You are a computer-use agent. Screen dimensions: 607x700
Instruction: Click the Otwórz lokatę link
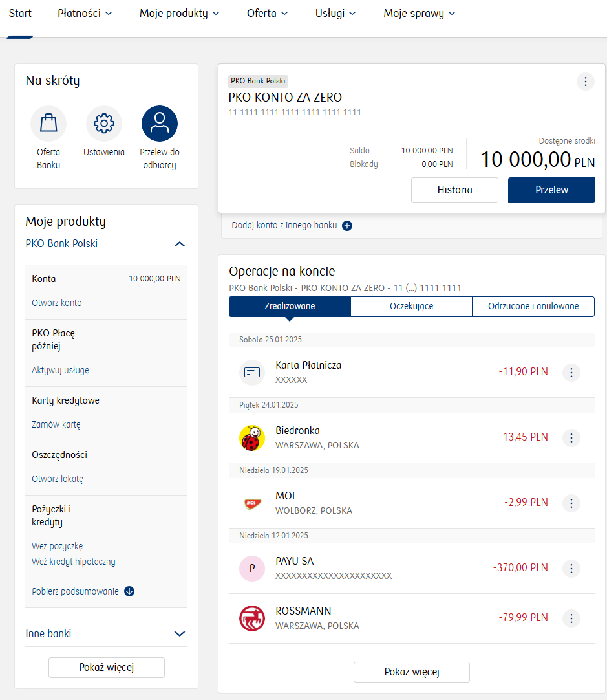point(58,479)
